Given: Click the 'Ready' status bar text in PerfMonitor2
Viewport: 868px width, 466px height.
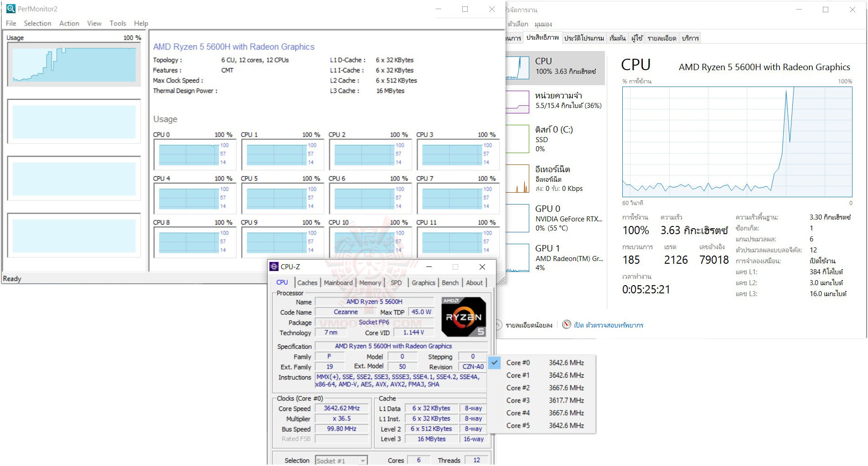Looking at the screenshot, I should (12, 278).
